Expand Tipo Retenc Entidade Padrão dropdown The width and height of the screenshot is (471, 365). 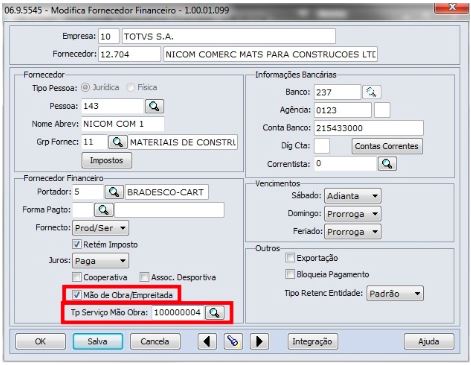tap(395, 294)
